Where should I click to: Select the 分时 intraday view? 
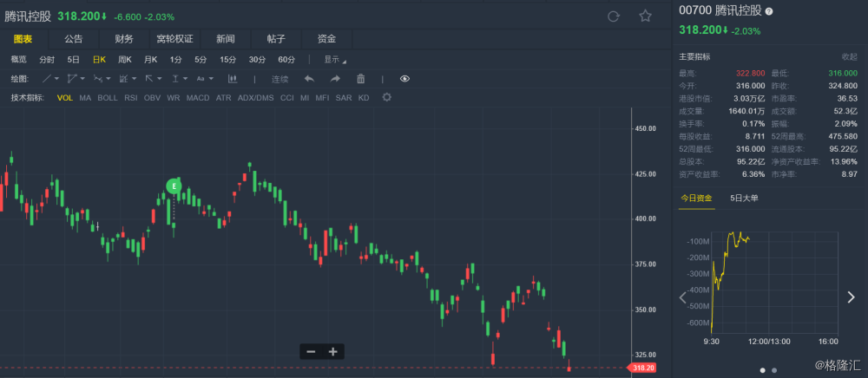[47, 60]
